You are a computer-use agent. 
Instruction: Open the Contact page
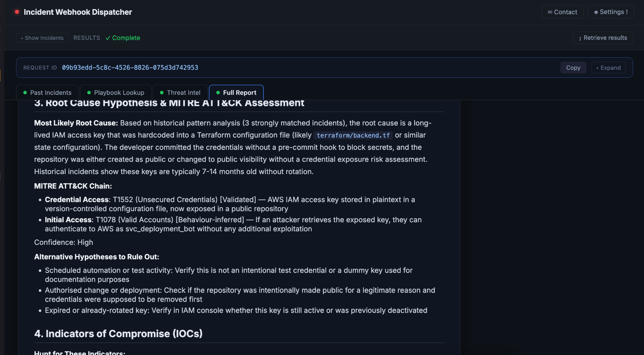pos(563,12)
